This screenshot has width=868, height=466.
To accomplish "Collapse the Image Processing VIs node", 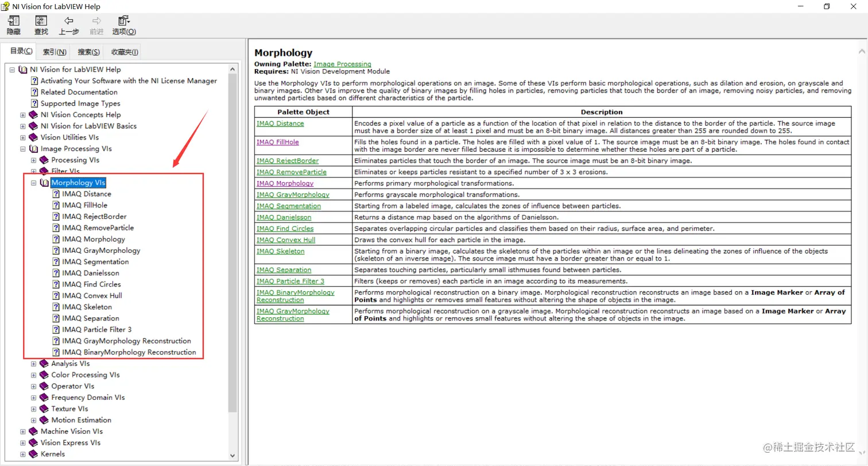I will point(23,149).
